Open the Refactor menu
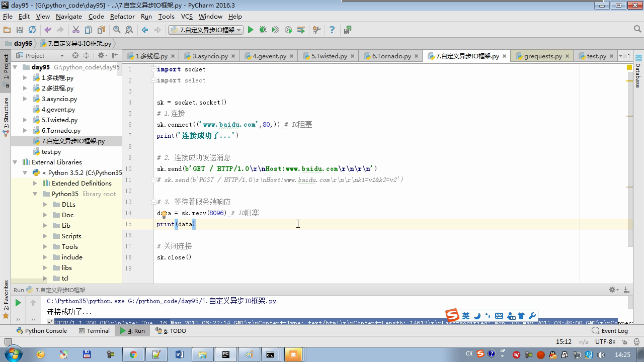The width and height of the screenshot is (644, 362). pos(122,17)
